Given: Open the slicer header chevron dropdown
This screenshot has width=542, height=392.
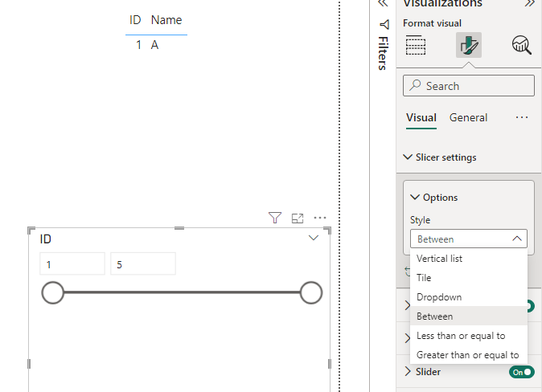Looking at the screenshot, I should (x=314, y=238).
